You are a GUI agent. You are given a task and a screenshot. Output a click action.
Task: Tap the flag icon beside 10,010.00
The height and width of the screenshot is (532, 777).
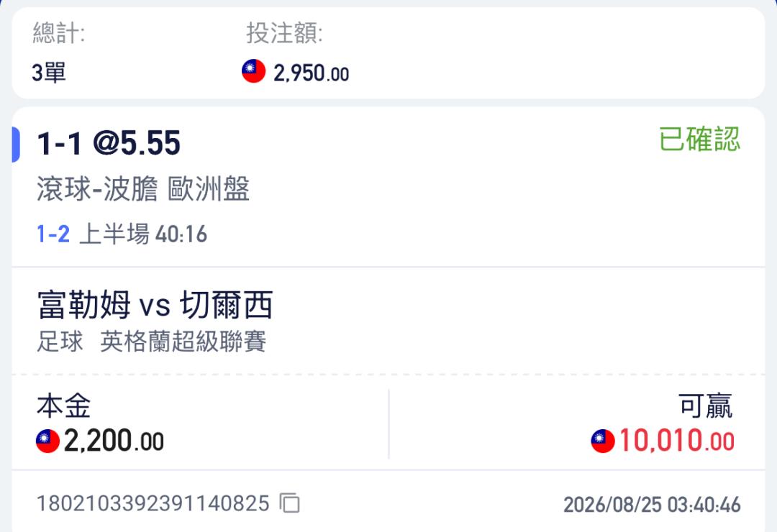tap(603, 441)
